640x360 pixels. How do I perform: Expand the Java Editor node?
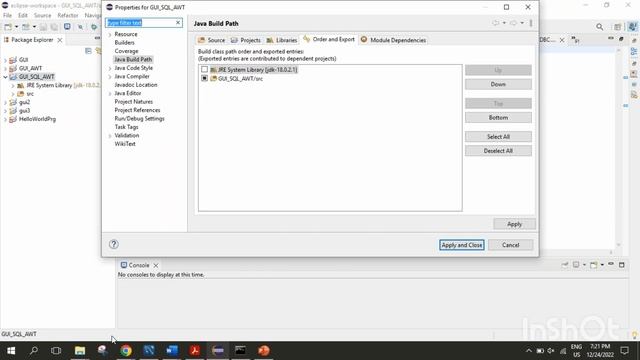tap(110, 93)
